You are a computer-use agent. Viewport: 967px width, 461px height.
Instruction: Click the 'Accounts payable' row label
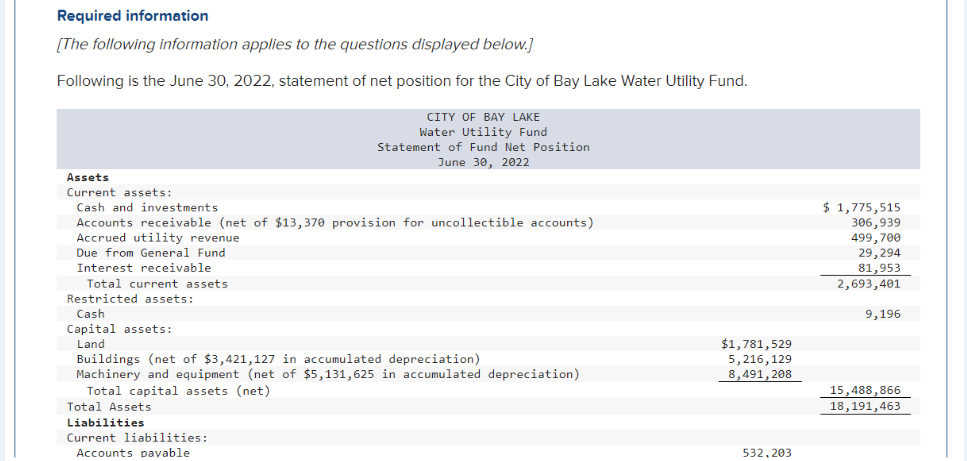133,454
